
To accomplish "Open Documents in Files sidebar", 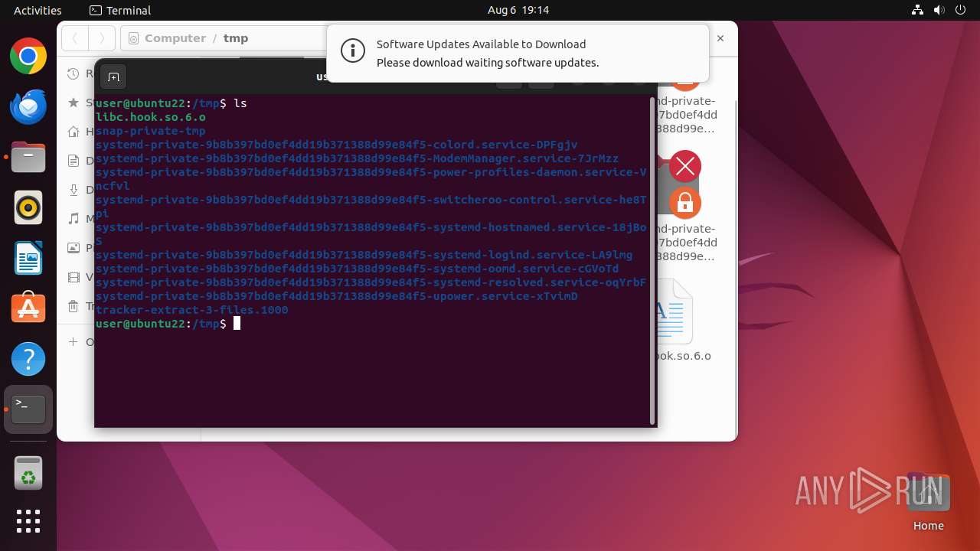I will tap(80, 161).
